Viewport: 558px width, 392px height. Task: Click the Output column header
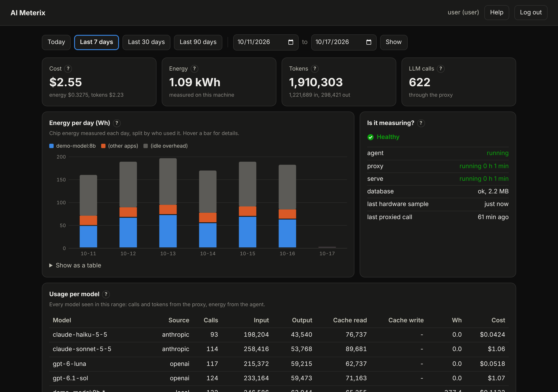point(302,320)
